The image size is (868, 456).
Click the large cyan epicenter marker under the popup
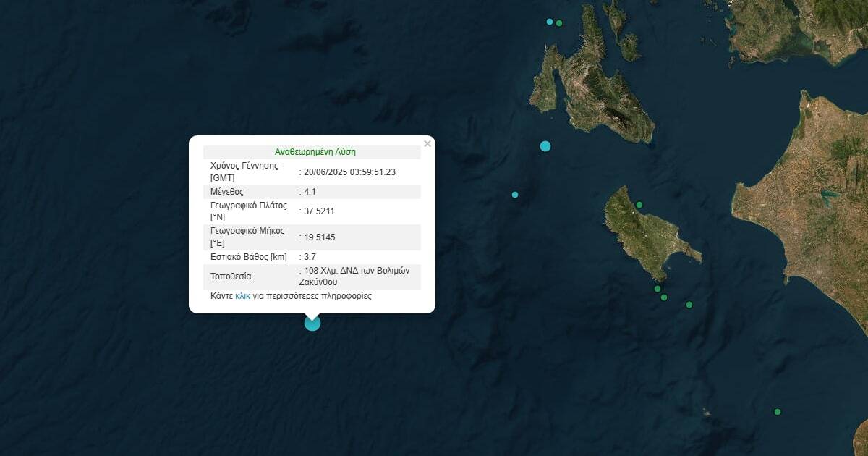coord(312,323)
